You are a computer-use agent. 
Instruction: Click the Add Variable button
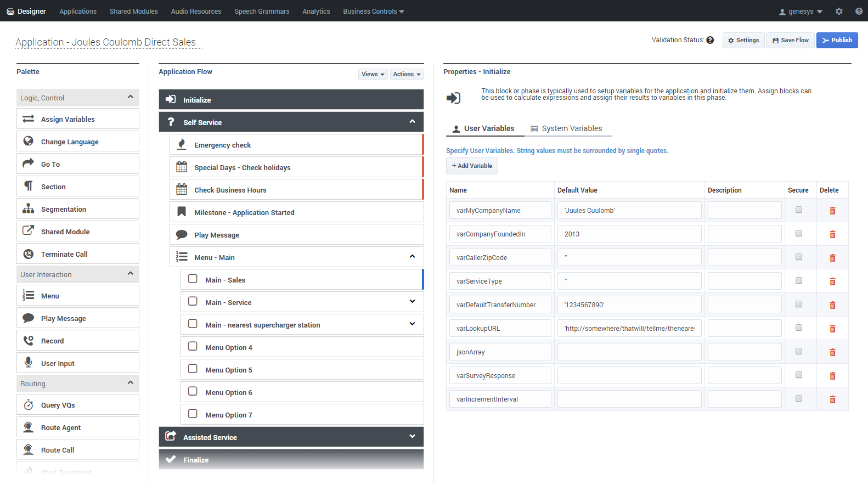pos(472,166)
